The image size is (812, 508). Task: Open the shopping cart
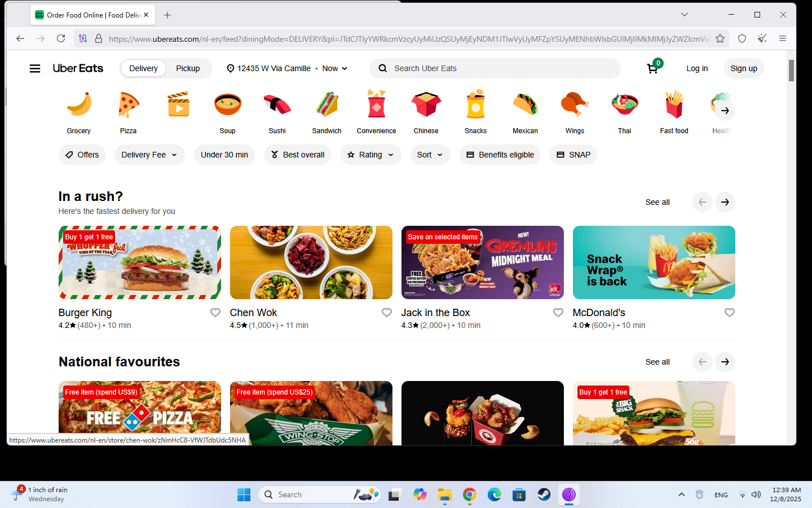[652, 68]
